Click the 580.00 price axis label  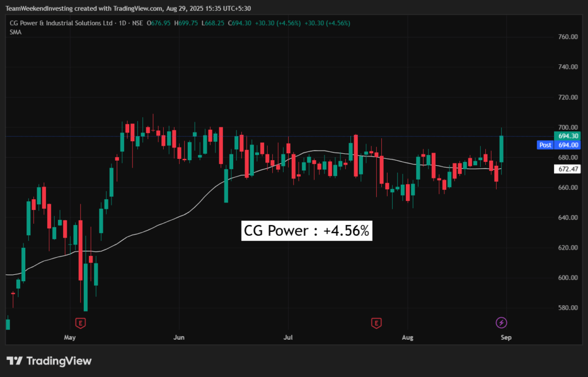coord(568,308)
